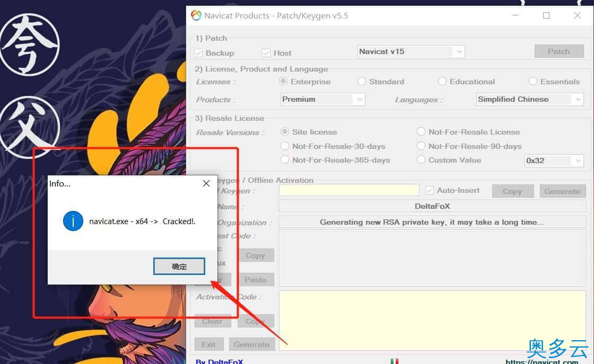Select the Custom Value radio button
The width and height of the screenshot is (594, 364).
(421, 159)
